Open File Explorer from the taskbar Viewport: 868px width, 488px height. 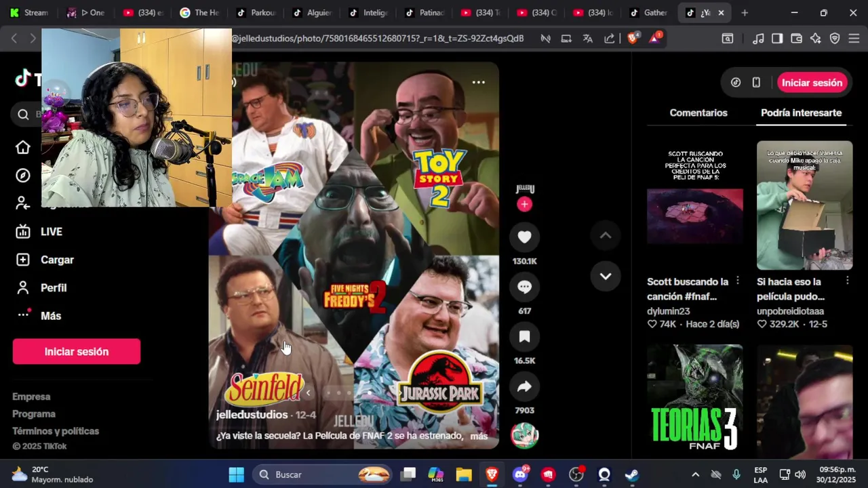click(464, 474)
